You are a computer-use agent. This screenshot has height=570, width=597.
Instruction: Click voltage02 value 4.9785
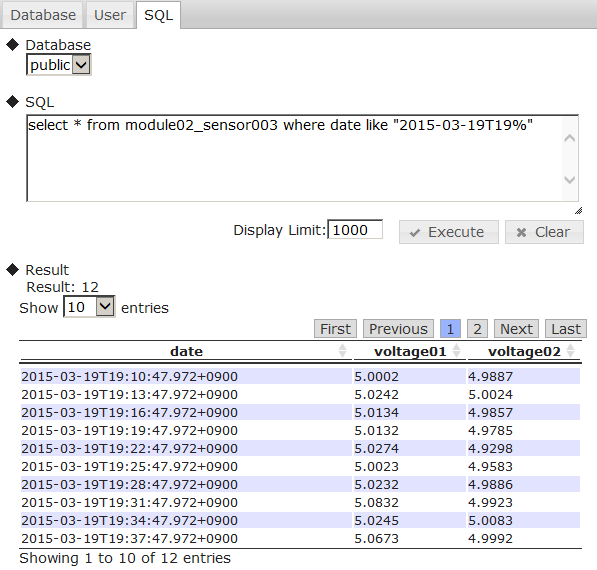click(490, 430)
